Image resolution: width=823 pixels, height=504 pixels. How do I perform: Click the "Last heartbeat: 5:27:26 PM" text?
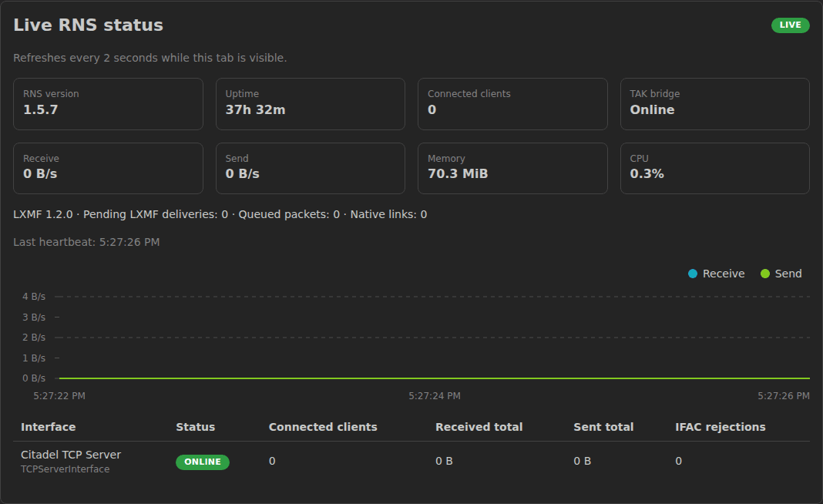click(86, 242)
